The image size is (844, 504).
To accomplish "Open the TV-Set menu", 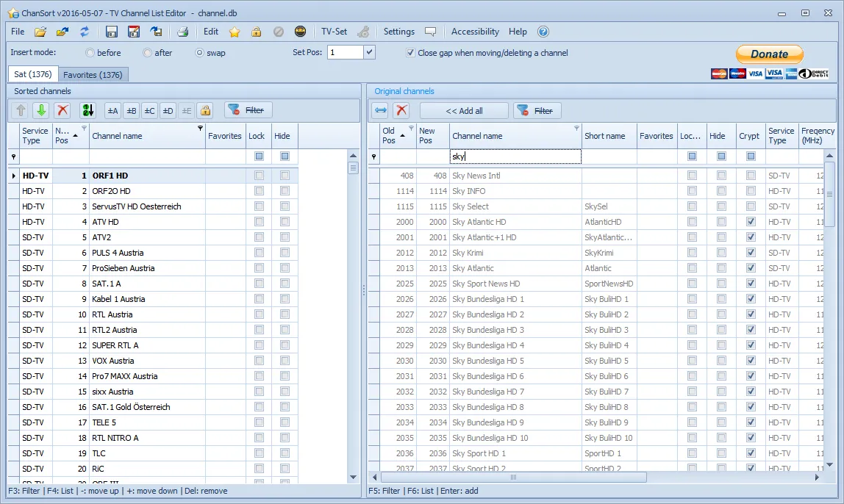I will click(x=335, y=32).
